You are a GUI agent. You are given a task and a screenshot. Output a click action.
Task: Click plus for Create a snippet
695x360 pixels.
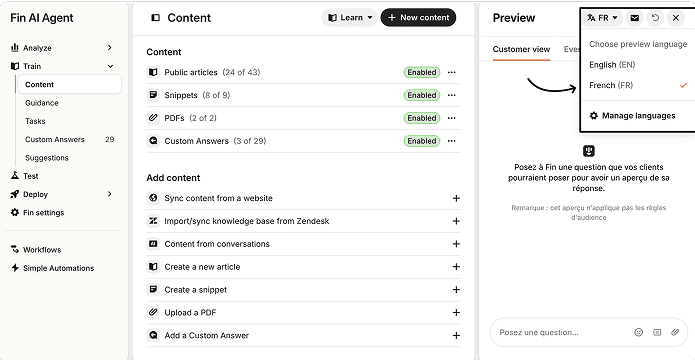pyautogui.click(x=456, y=290)
